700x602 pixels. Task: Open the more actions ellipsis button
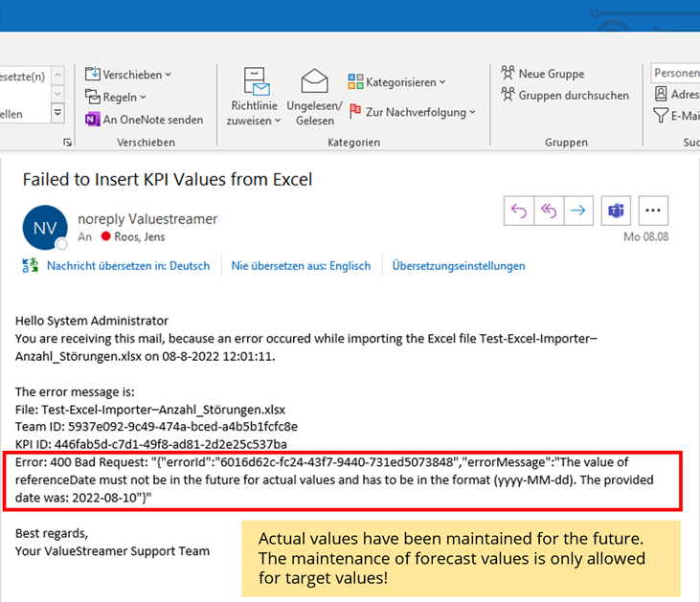[x=653, y=211]
